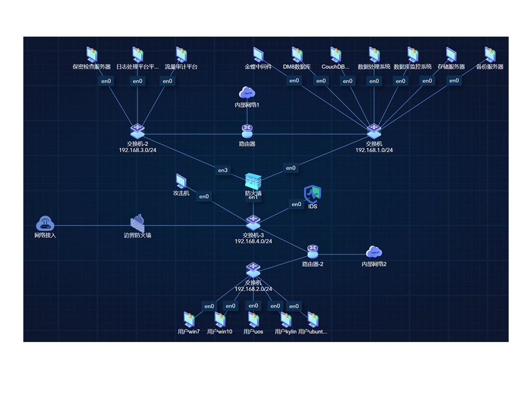The height and width of the screenshot is (394, 532).
Task: Click the 内部网络2 cloud icon
Action: tap(374, 252)
